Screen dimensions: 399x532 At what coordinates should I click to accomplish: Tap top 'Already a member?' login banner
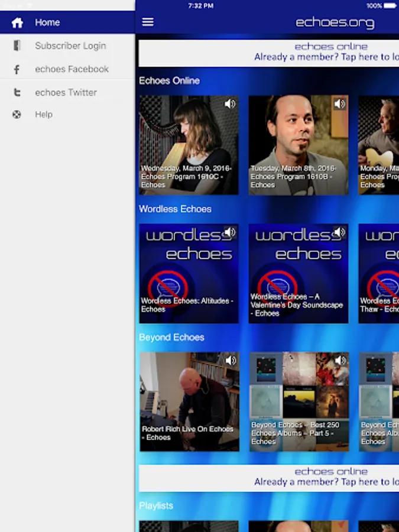tap(269, 53)
